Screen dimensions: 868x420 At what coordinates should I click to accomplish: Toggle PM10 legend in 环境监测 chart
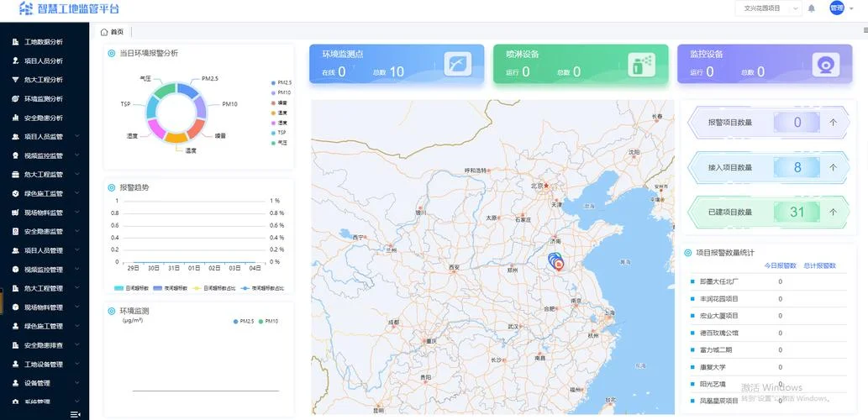pyautogui.click(x=269, y=322)
